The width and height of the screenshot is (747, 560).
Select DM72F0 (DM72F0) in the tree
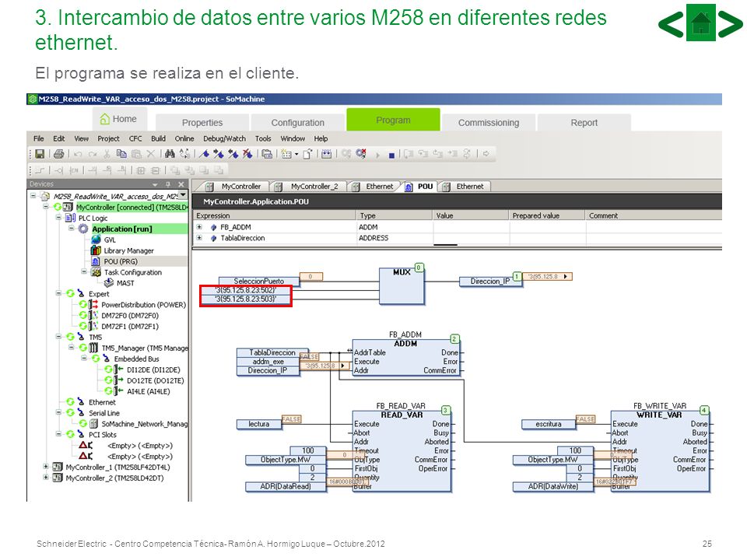[x=130, y=315]
